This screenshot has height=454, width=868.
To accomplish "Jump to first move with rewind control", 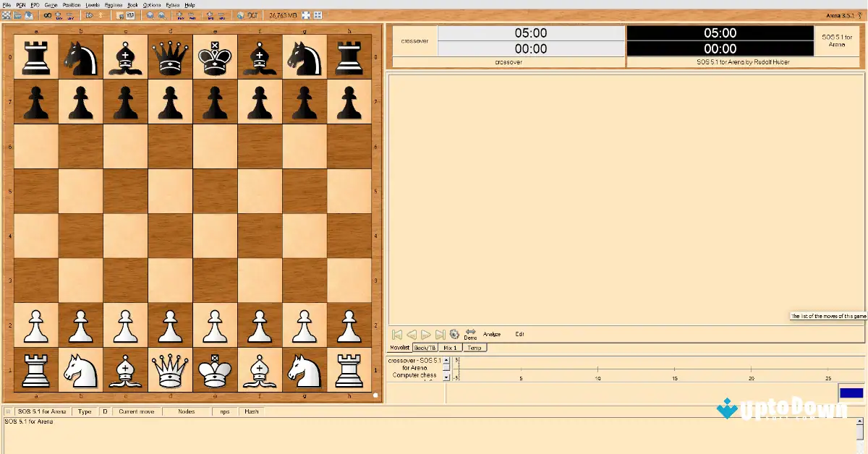I will point(396,334).
